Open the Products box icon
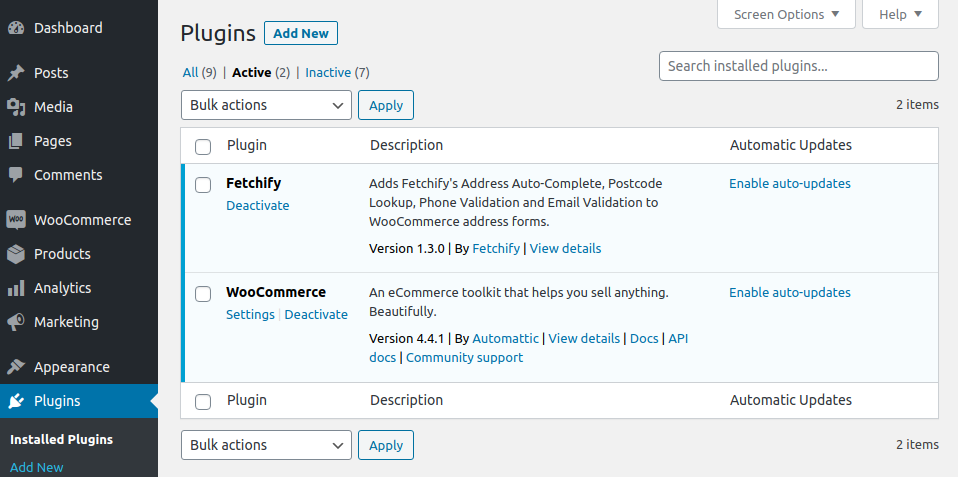This screenshot has width=958, height=477. pyautogui.click(x=16, y=254)
